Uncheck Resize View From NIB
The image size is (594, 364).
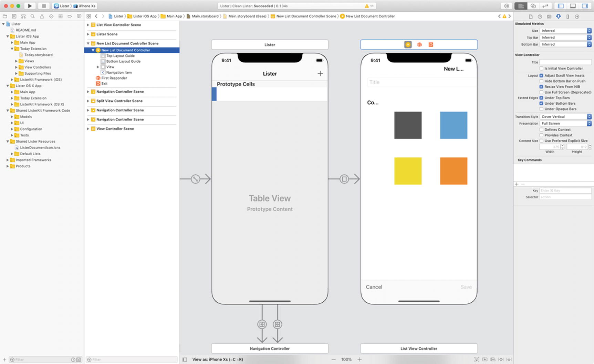(x=541, y=86)
